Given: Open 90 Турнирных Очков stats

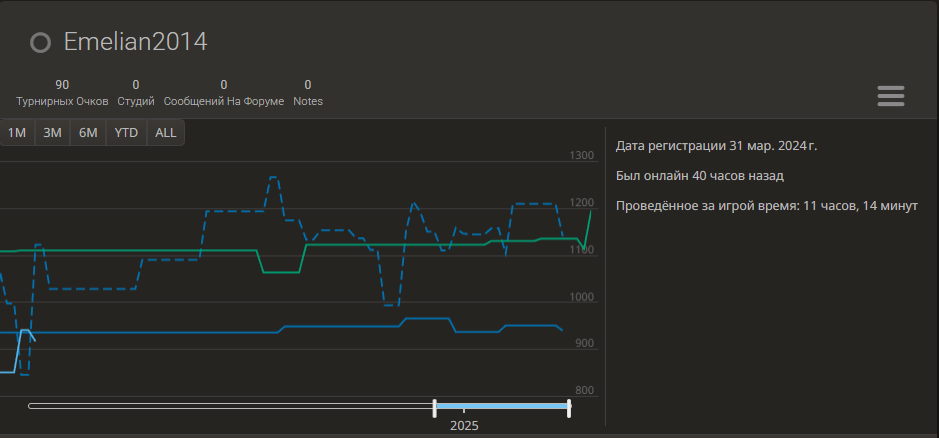Looking at the screenshot, I should (x=62, y=93).
